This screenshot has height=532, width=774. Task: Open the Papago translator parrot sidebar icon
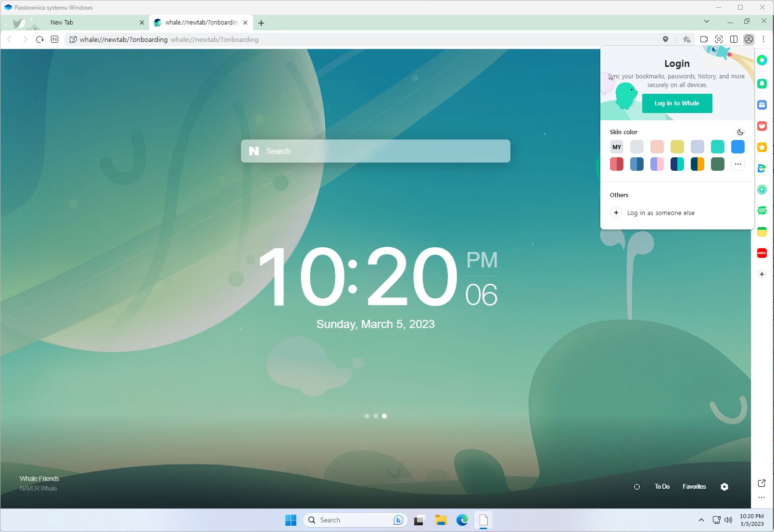762,168
